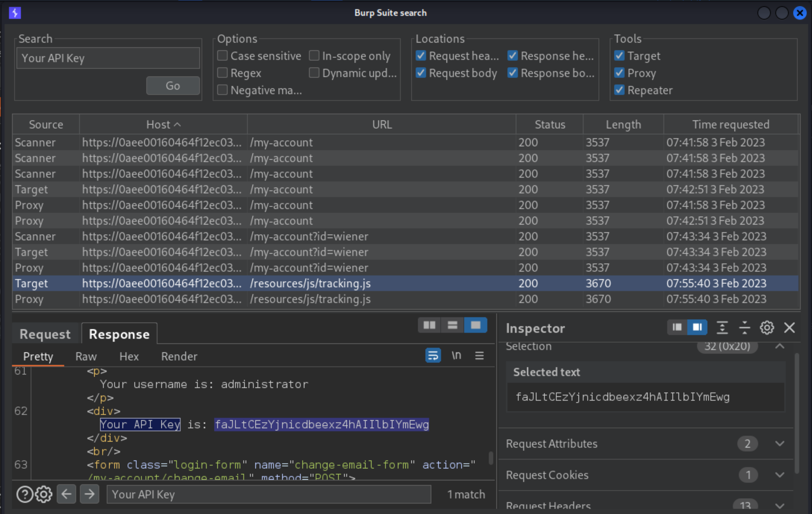812x514 pixels.
Task: Select the Pretty view tab
Action: click(38, 356)
